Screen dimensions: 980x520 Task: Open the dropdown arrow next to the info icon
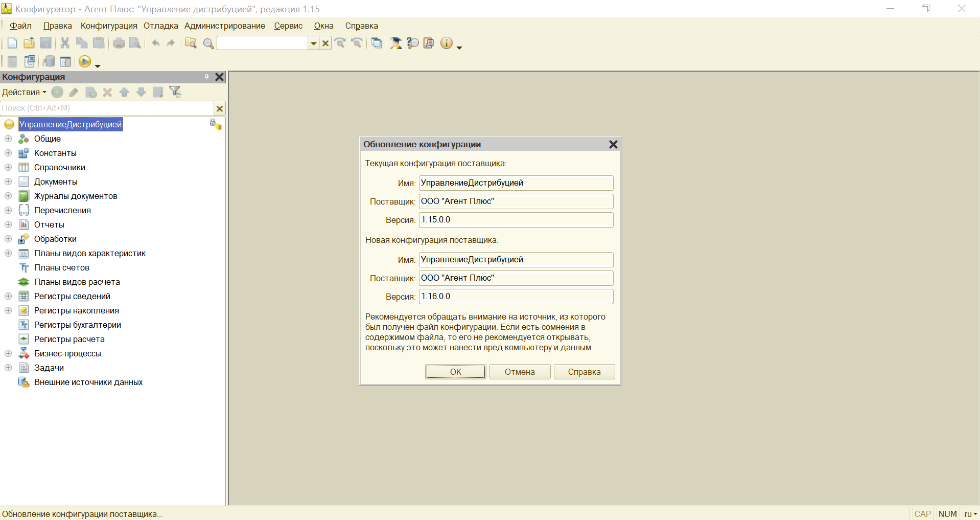pyautogui.click(x=459, y=48)
